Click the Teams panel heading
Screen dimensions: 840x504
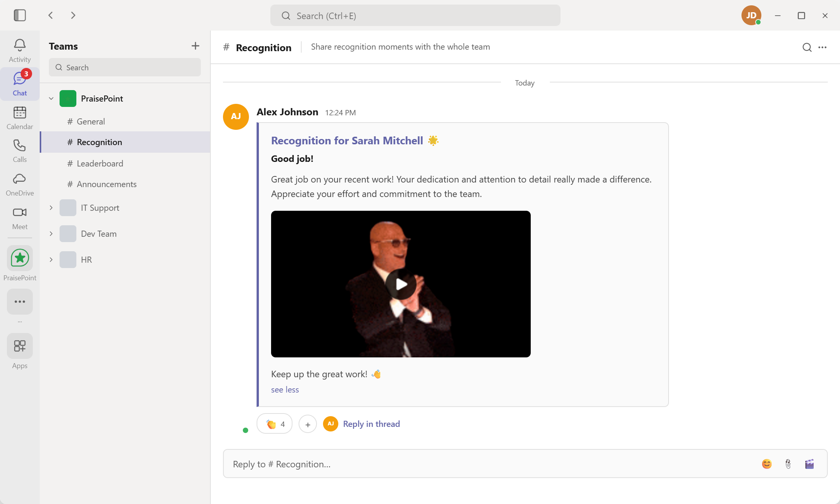coord(63,46)
